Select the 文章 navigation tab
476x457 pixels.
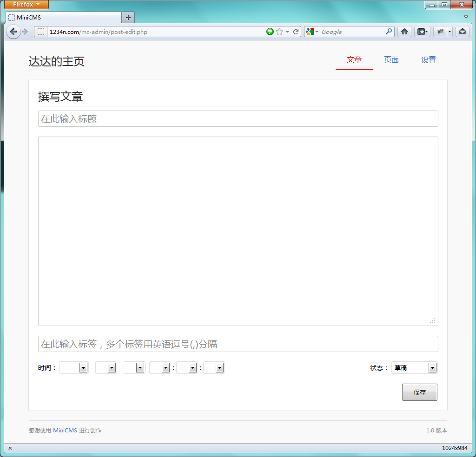354,60
